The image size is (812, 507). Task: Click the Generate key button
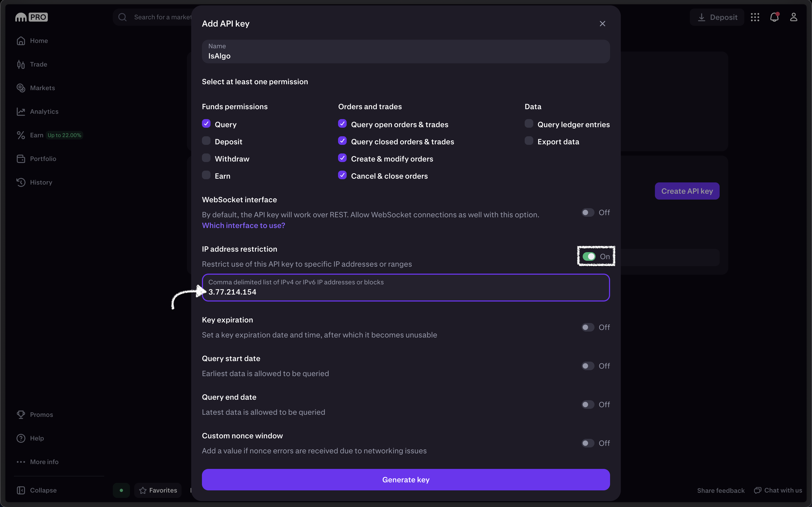point(406,480)
